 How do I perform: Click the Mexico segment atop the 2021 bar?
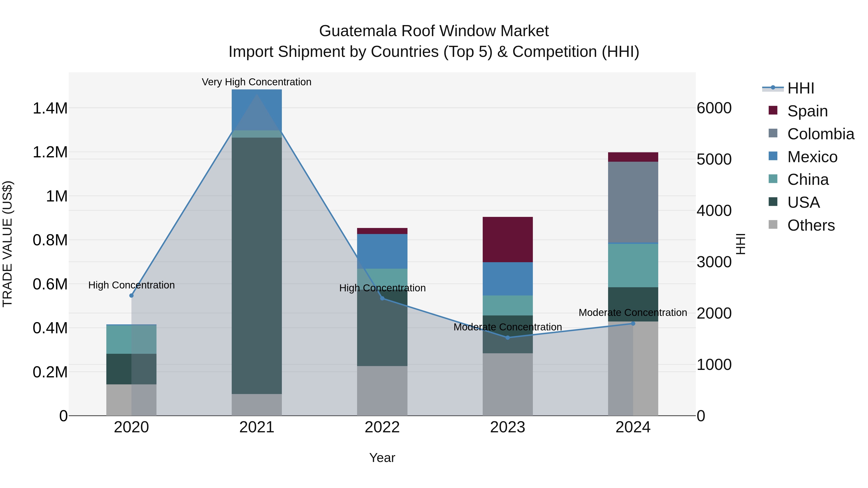coord(257,110)
